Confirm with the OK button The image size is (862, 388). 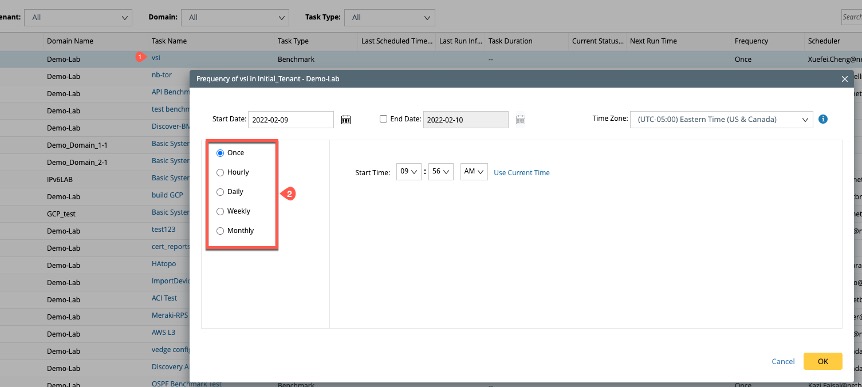[x=822, y=361]
